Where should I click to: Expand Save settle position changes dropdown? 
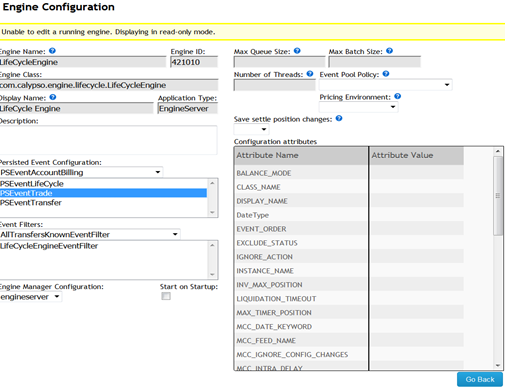[251, 129]
